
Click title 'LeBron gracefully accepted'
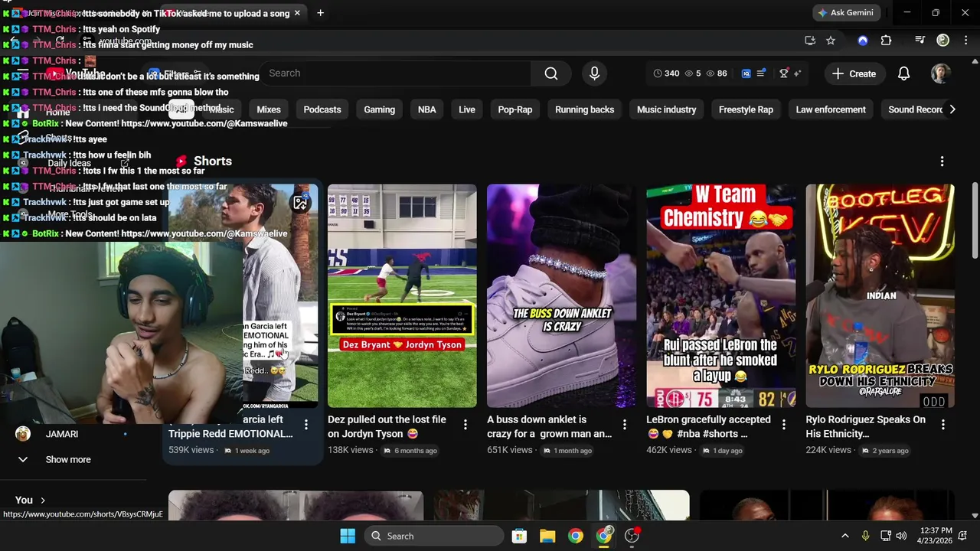[708, 426]
